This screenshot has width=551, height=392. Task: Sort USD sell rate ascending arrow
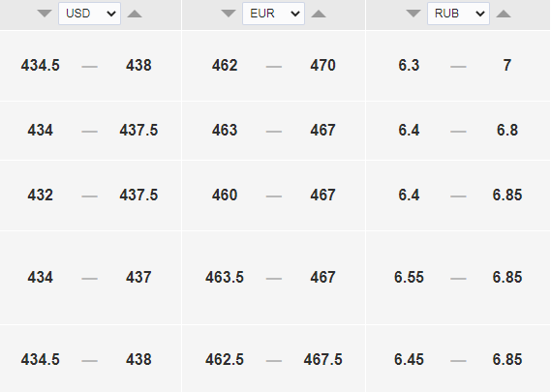tap(135, 14)
